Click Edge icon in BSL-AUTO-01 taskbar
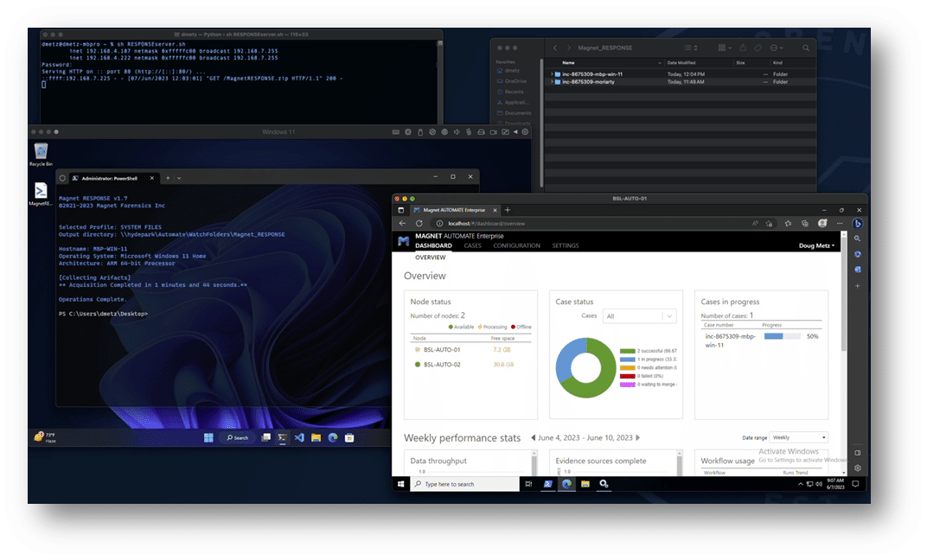This screenshot has height=560, width=927. [x=567, y=484]
